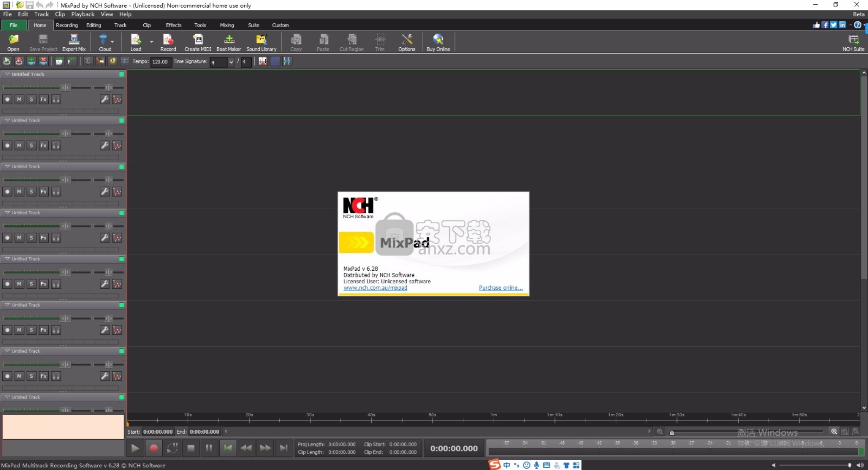The height and width of the screenshot is (470, 868).
Task: Switch to the Recording ribbon tab
Action: coord(67,25)
